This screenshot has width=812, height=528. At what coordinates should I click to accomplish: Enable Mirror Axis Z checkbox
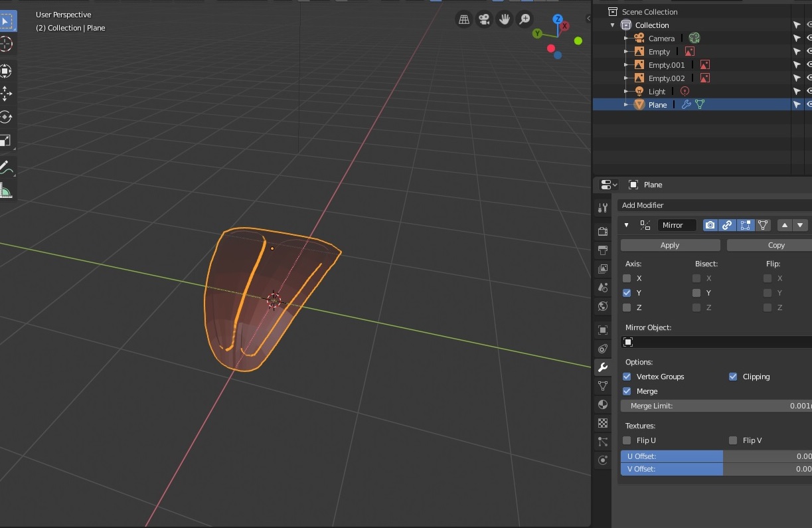pos(627,308)
